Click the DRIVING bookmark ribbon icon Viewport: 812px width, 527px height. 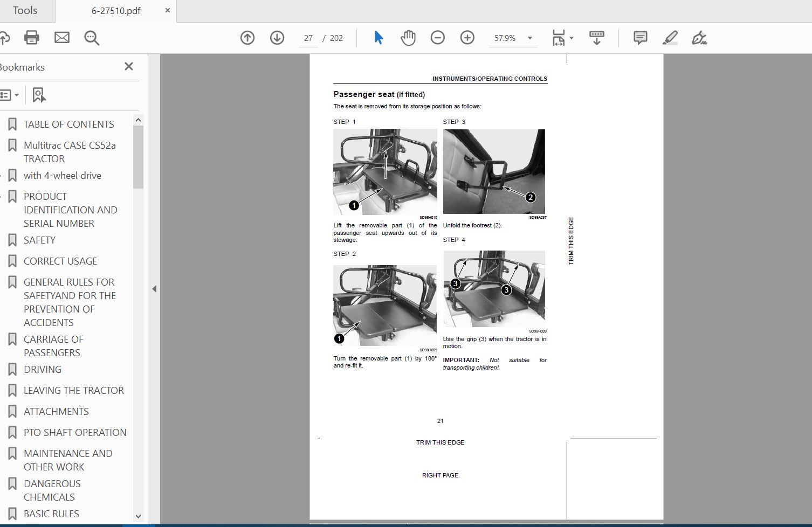pos(12,370)
